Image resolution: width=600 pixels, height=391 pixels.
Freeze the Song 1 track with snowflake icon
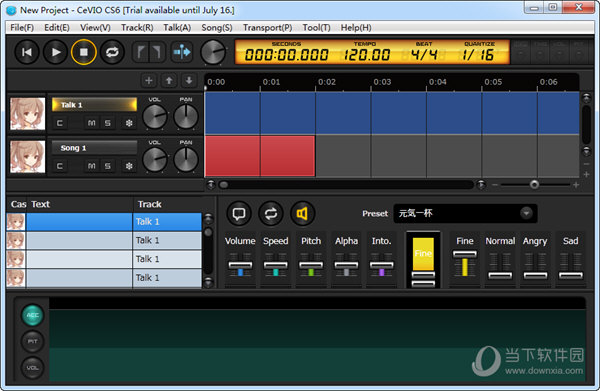[x=129, y=166]
